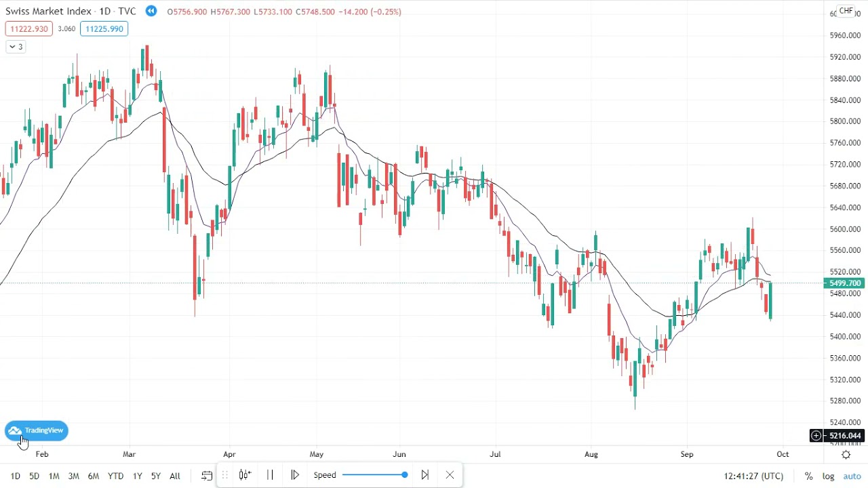Expand the indicators legend showing 3

point(16,47)
